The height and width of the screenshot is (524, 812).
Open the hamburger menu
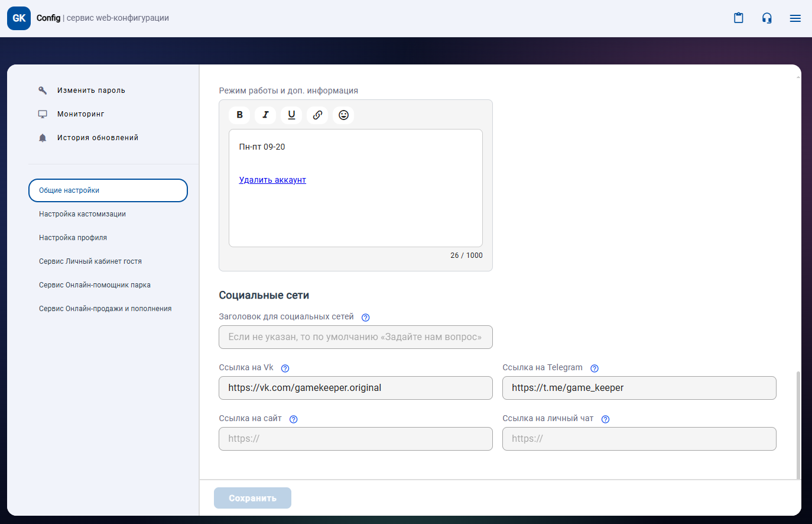[795, 18]
